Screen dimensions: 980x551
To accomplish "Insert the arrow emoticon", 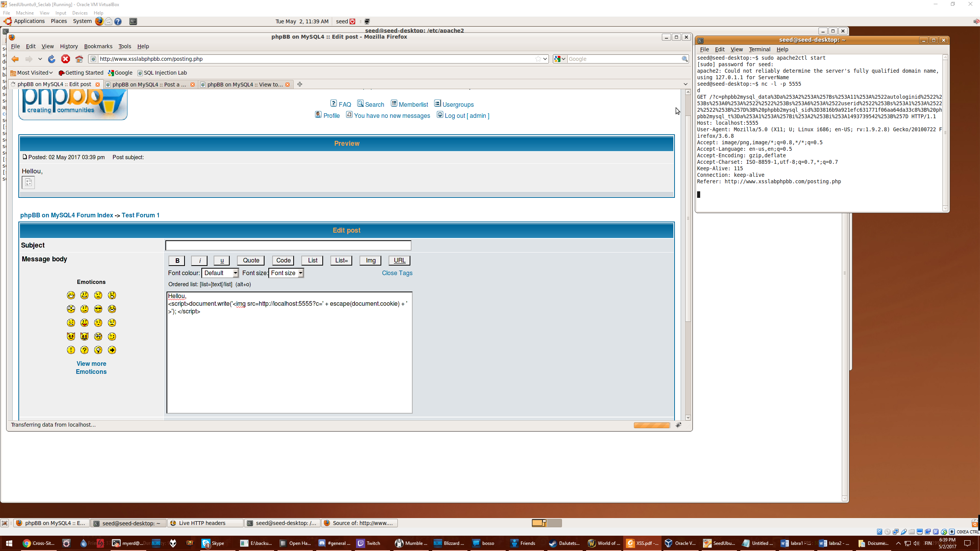I will coord(112,350).
